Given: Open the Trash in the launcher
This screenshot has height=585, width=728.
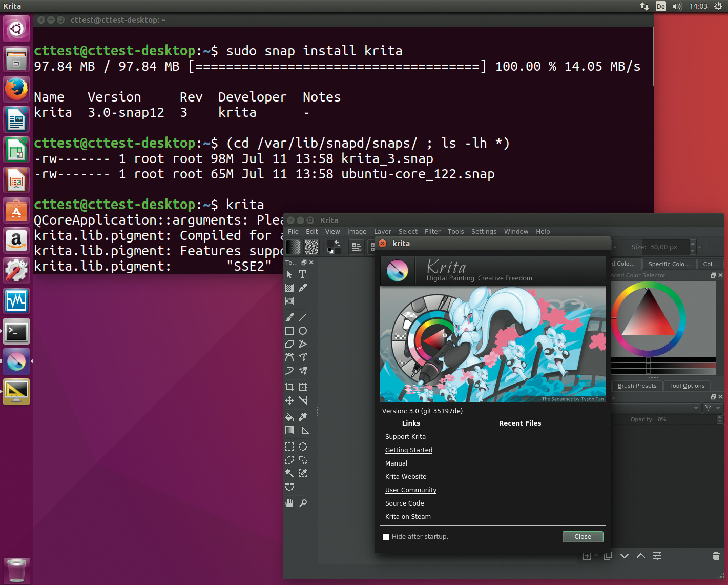Looking at the screenshot, I should [x=16, y=570].
